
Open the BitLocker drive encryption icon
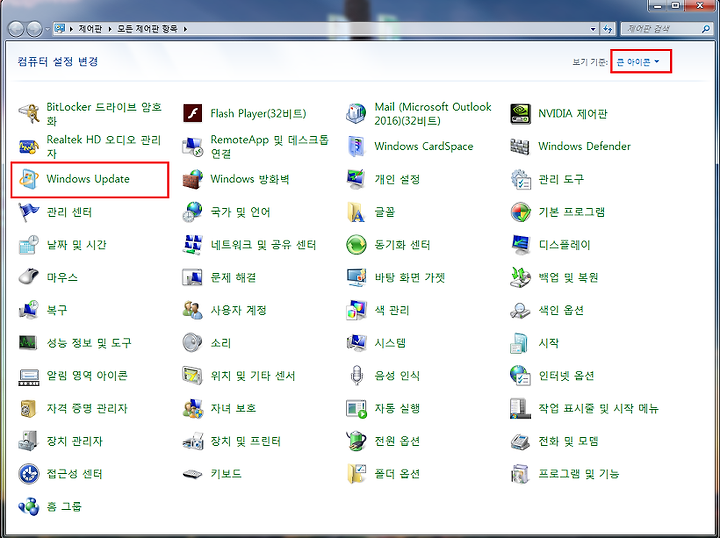29,113
